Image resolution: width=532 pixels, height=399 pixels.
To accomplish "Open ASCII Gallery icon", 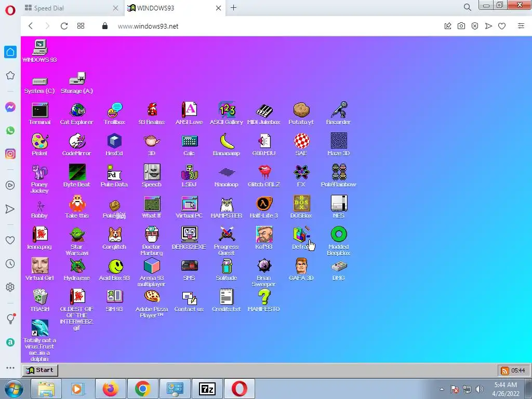I will point(227,114).
